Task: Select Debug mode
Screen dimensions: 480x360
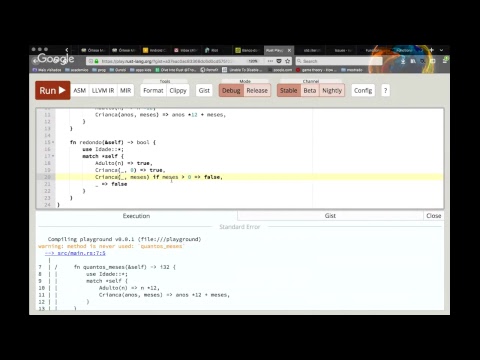Action: click(x=231, y=90)
